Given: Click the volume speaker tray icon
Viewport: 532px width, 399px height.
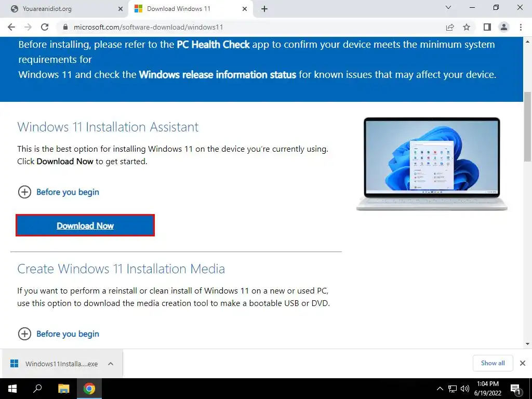Looking at the screenshot, I should [x=465, y=389].
